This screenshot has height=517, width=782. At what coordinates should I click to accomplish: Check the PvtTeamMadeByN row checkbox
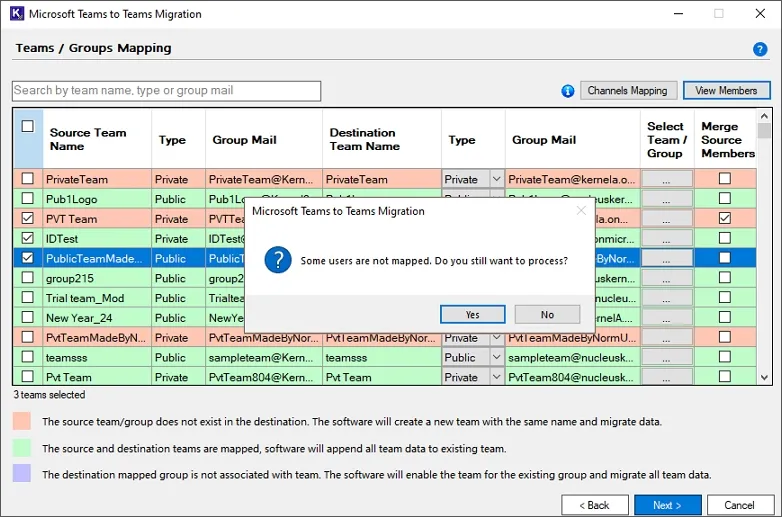[x=28, y=337]
